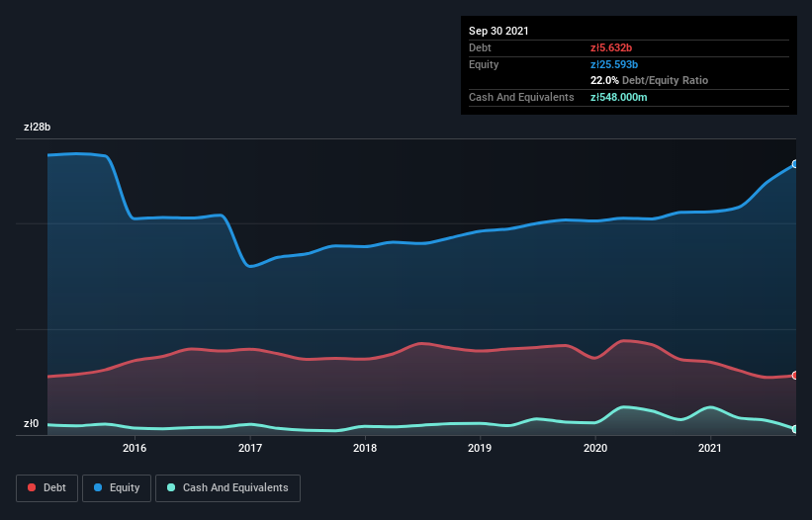The image size is (812, 520).
Task: Click the 22.0% Debt/Equity Ratio text
Action: (x=650, y=80)
